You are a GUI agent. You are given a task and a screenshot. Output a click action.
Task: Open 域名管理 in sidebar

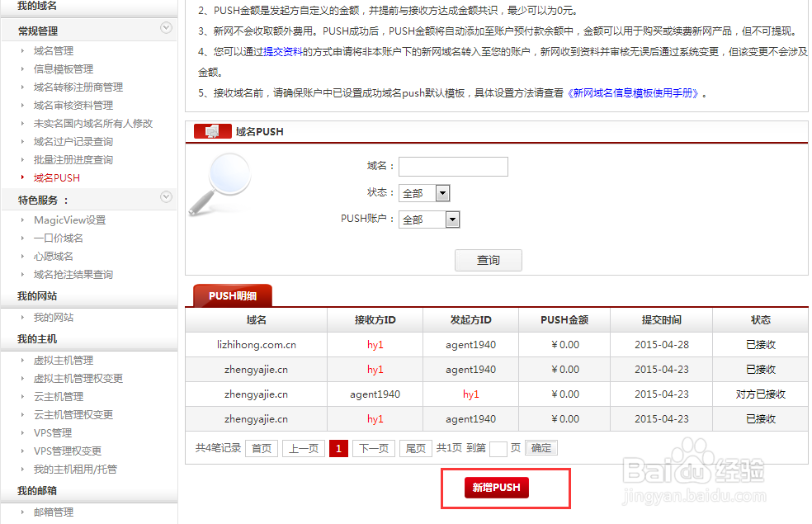tap(54, 50)
